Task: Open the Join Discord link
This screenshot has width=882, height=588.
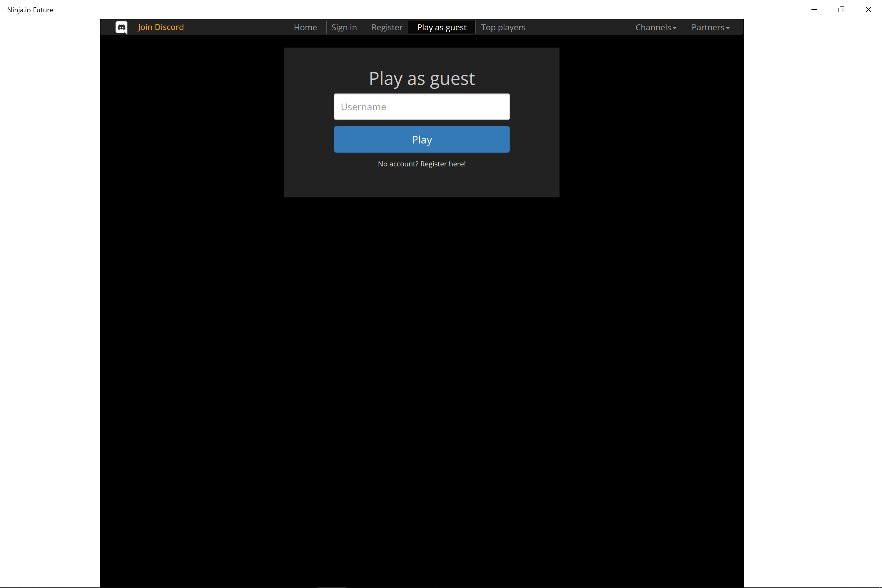Action: point(161,27)
